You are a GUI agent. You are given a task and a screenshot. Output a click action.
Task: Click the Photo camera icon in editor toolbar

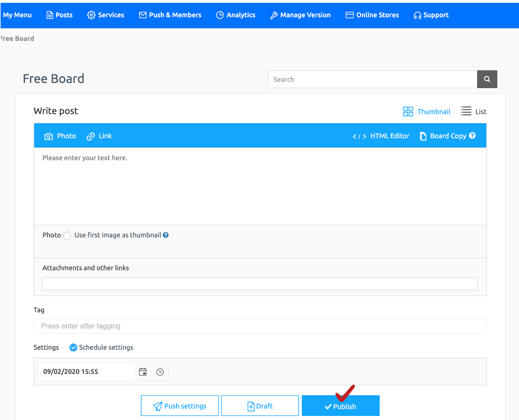tap(49, 136)
